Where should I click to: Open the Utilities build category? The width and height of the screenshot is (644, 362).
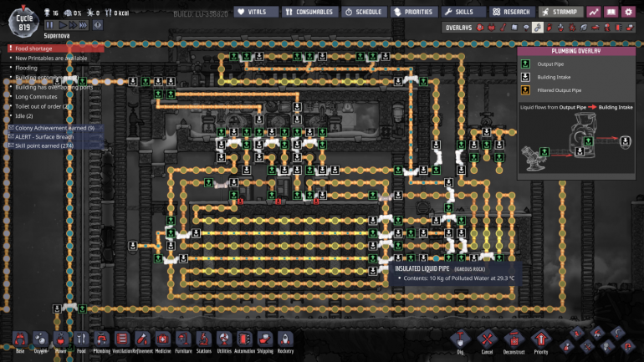[224, 341]
